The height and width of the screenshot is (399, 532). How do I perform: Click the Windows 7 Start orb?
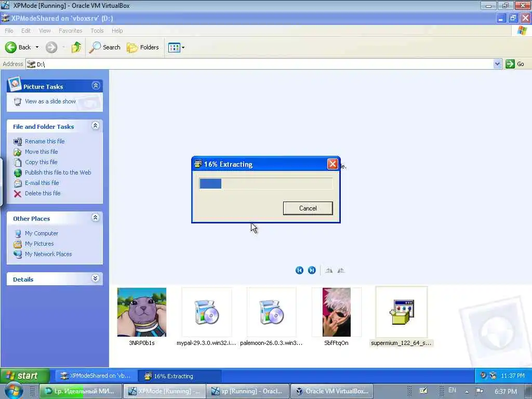(x=14, y=391)
